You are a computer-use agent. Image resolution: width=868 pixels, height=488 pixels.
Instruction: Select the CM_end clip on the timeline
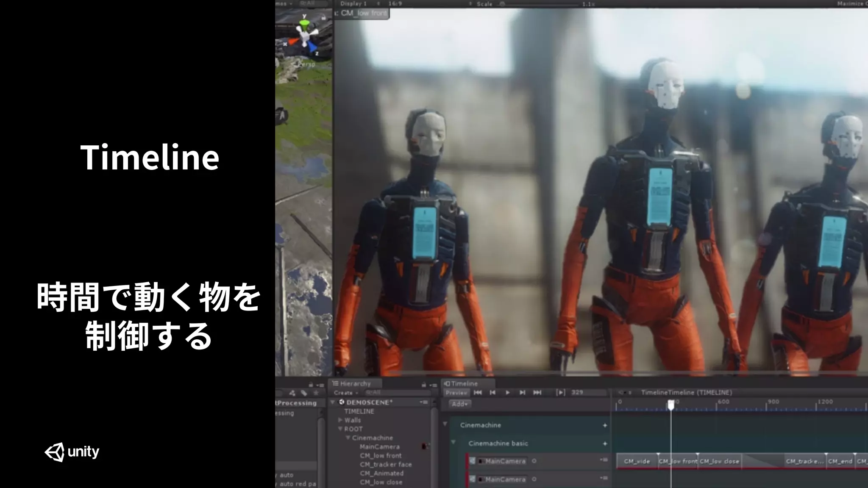pos(840,461)
